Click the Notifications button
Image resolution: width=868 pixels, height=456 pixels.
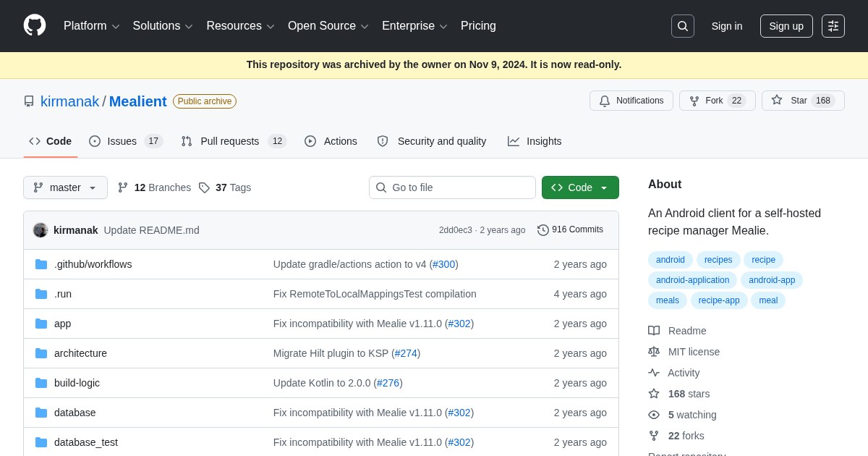pyautogui.click(x=631, y=101)
